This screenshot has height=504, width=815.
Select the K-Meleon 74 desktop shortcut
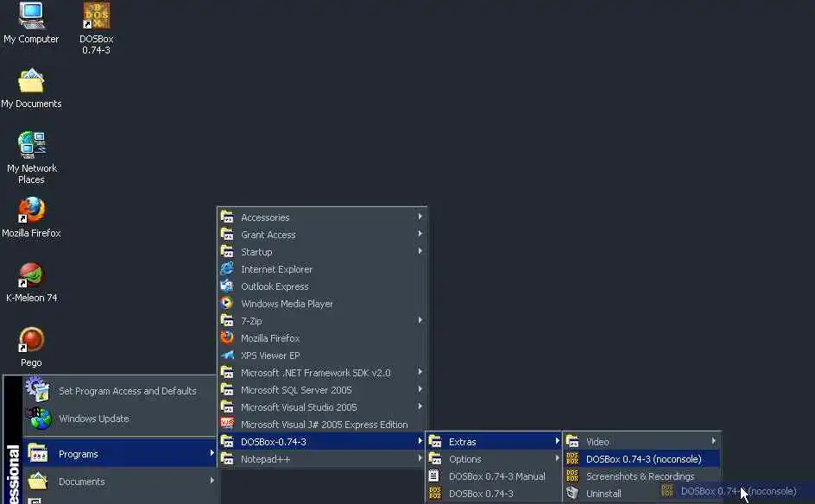click(x=31, y=282)
